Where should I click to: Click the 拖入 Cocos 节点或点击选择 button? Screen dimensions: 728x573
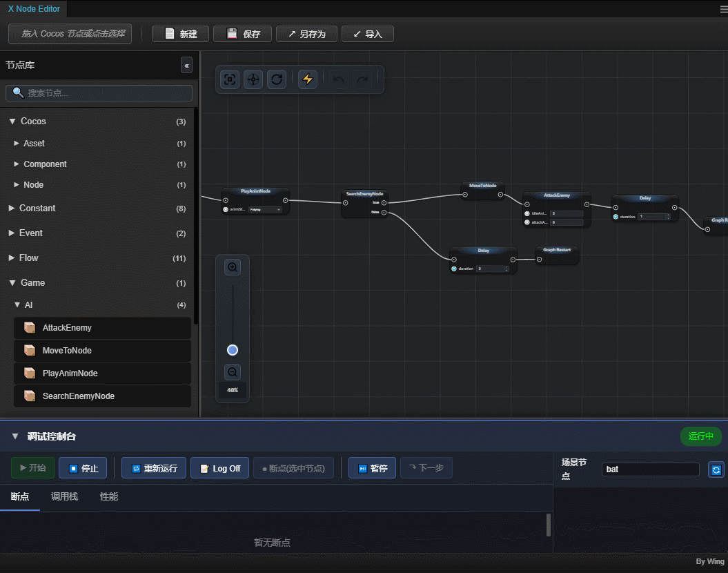click(70, 34)
